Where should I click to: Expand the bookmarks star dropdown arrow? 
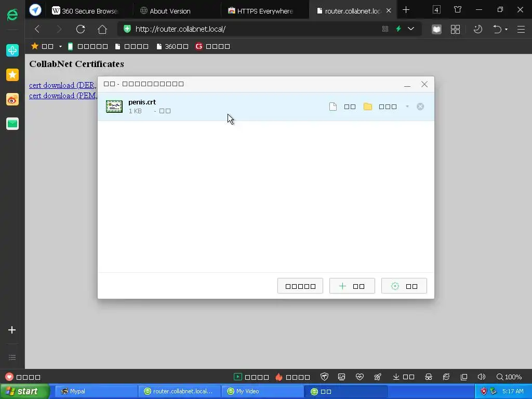coord(60,46)
